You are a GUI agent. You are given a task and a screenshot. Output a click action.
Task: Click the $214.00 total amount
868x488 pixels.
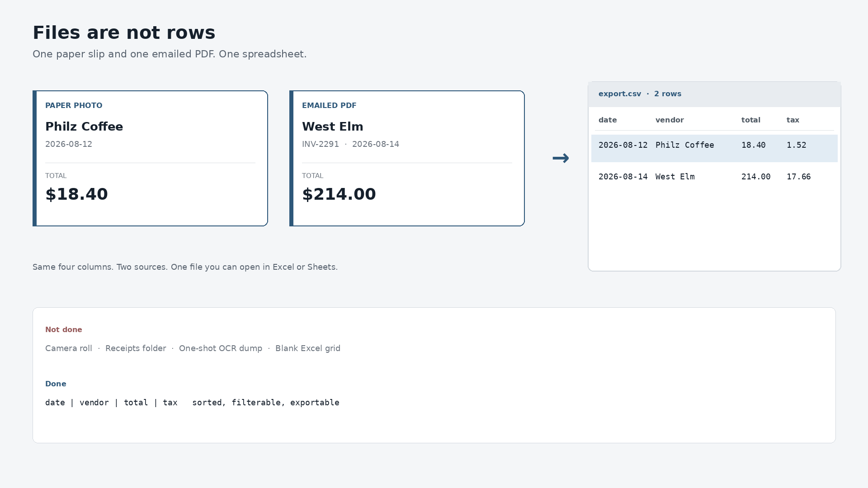coord(339,194)
